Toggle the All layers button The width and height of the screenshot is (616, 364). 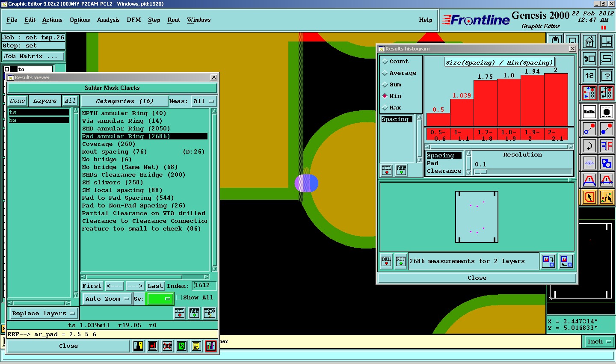70,101
